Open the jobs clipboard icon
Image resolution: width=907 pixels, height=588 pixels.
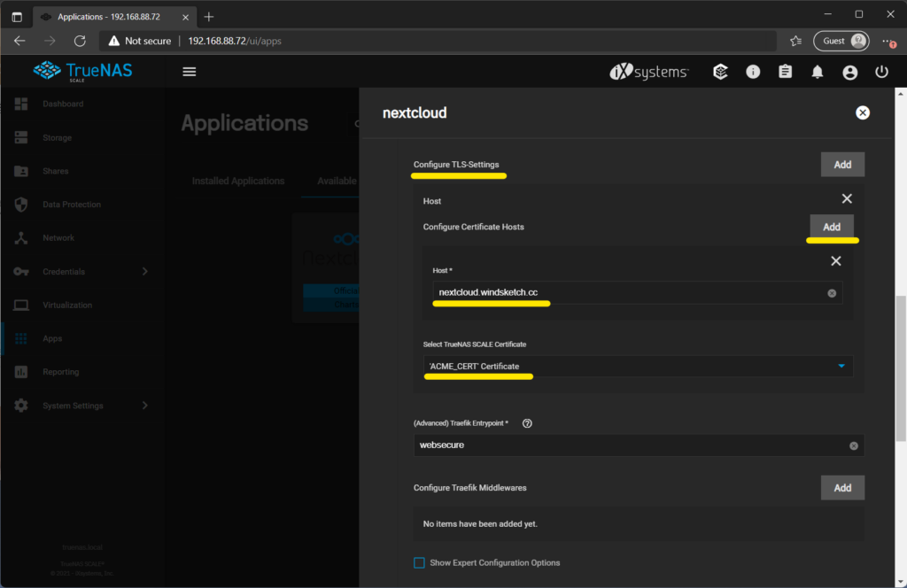[x=785, y=72]
